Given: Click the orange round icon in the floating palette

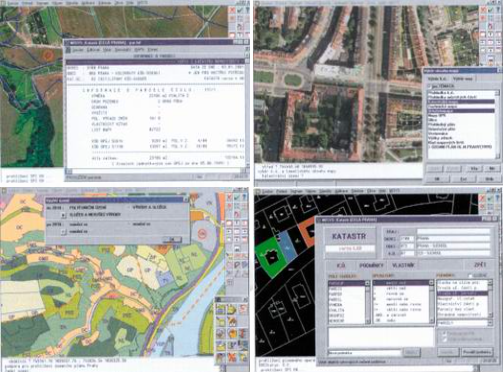Looking at the screenshot, I should [232, 333].
